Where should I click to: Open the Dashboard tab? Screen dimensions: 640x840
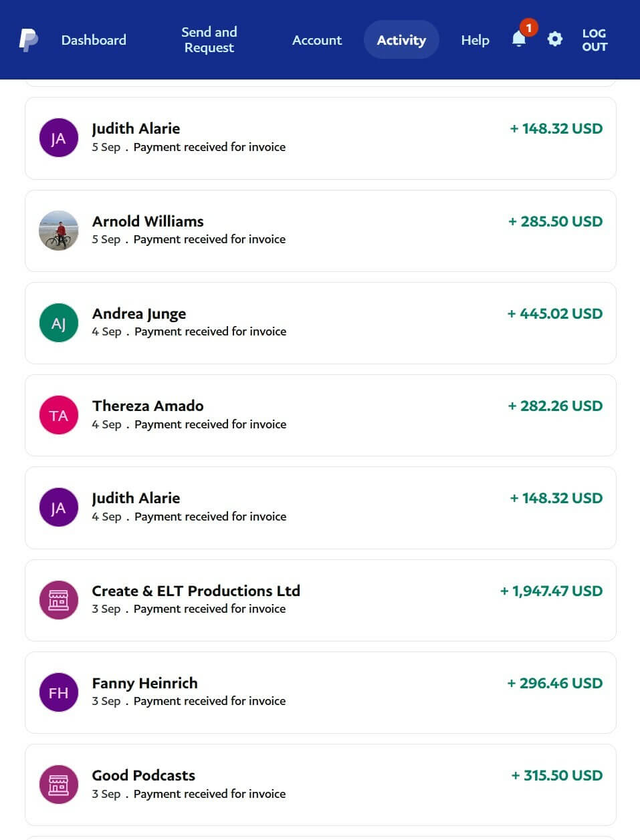tap(94, 40)
